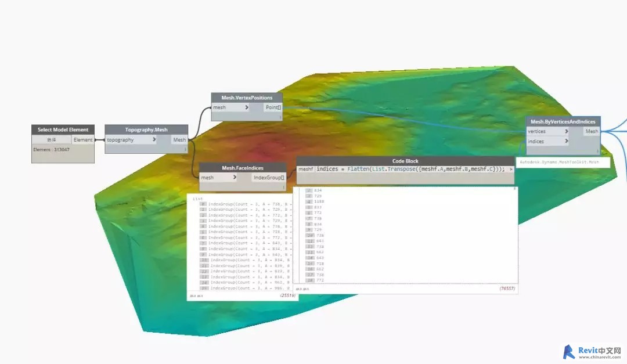Click the Mesh output port of Topography.Mesh
The height and width of the screenshot is (364, 627).
[x=179, y=140]
